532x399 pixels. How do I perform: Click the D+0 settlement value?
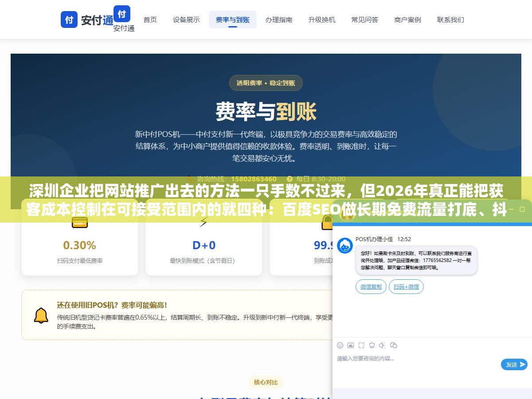tap(204, 245)
